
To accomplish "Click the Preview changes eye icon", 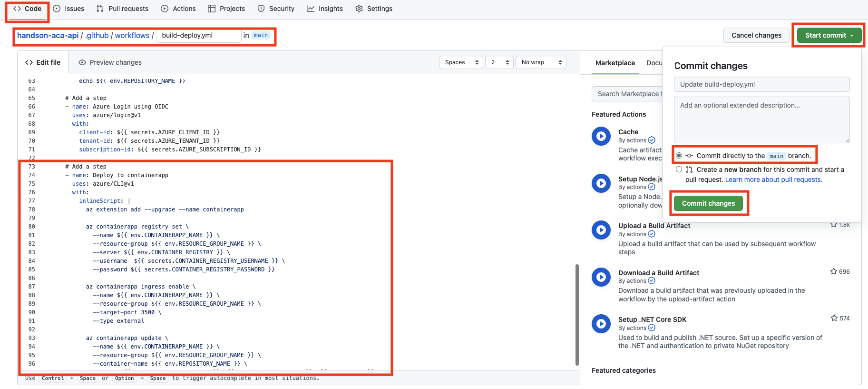I will (82, 62).
